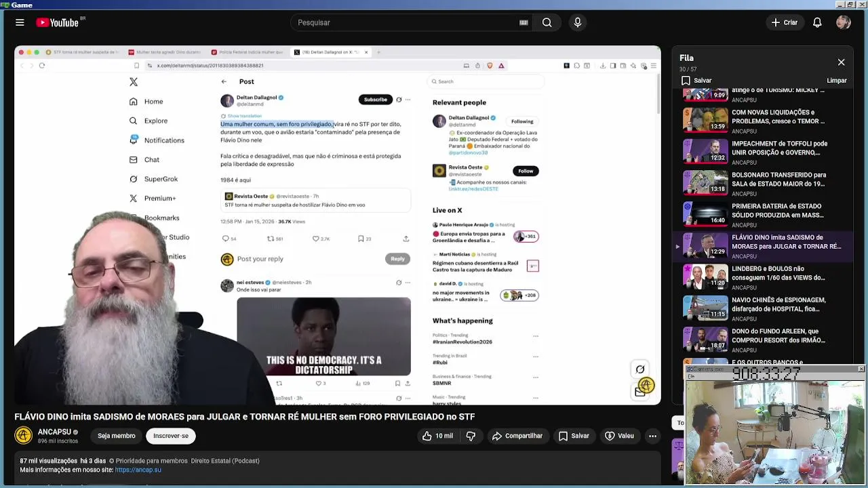Open Chat in the X sidebar
Image resolution: width=868 pixels, height=488 pixels.
[x=144, y=160]
